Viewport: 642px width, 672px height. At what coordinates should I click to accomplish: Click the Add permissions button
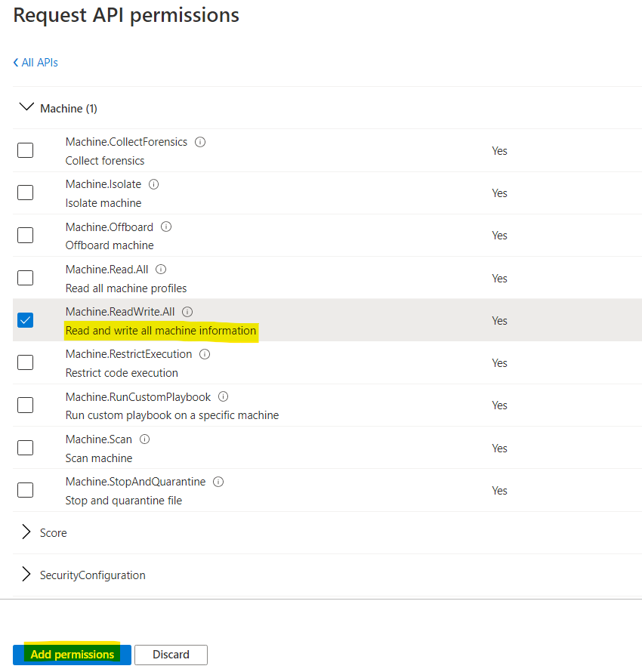tap(72, 655)
